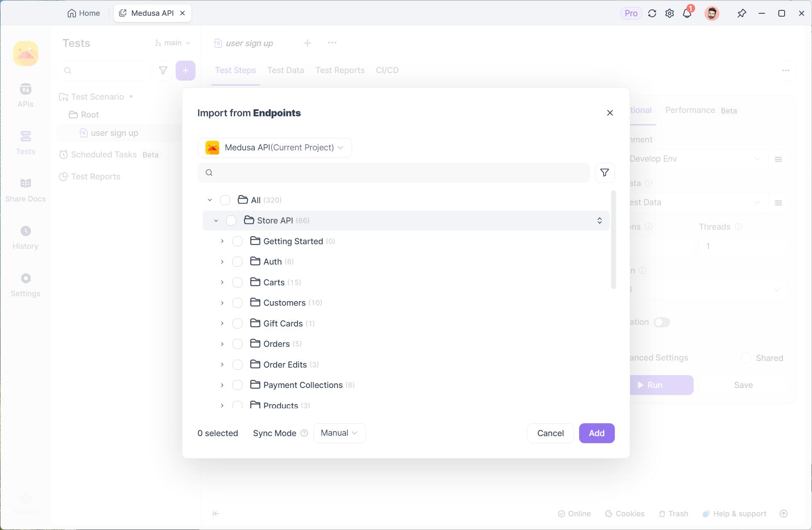This screenshot has width=812, height=530.
Task: Collapse the All folder tree
Action: 210,200
